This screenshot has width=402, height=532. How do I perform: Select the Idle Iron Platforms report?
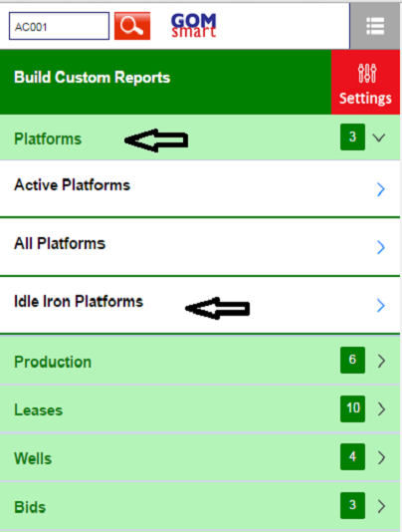click(x=200, y=305)
